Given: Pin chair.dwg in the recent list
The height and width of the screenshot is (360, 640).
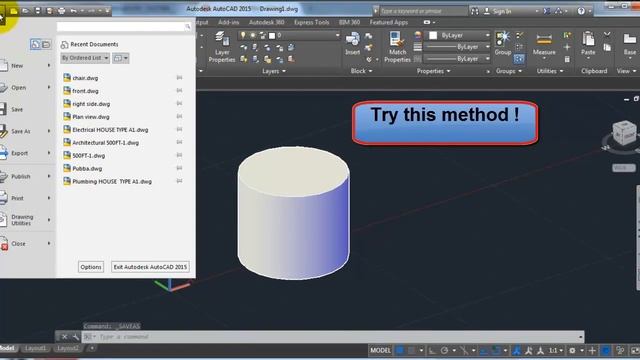Looking at the screenshot, I should pos(179,78).
